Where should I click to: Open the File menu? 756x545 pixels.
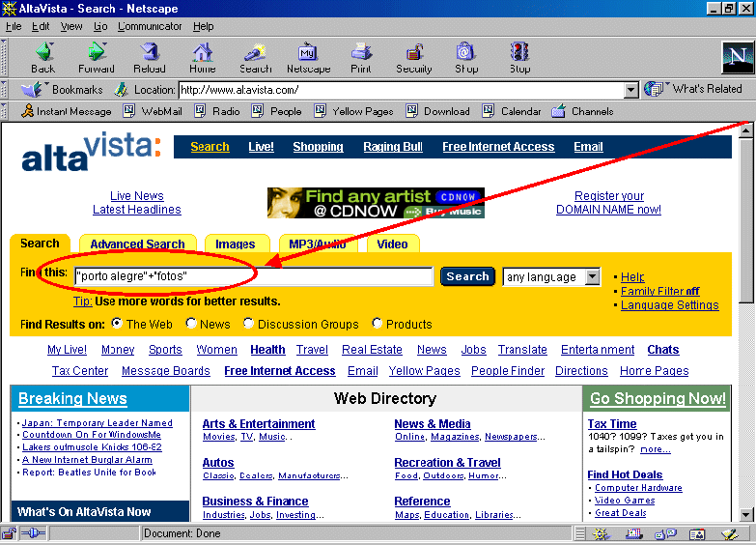coord(14,26)
